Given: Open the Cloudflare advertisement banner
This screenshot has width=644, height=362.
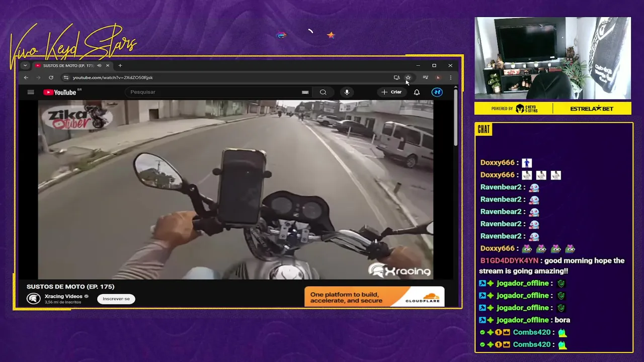Looking at the screenshot, I should click(374, 297).
